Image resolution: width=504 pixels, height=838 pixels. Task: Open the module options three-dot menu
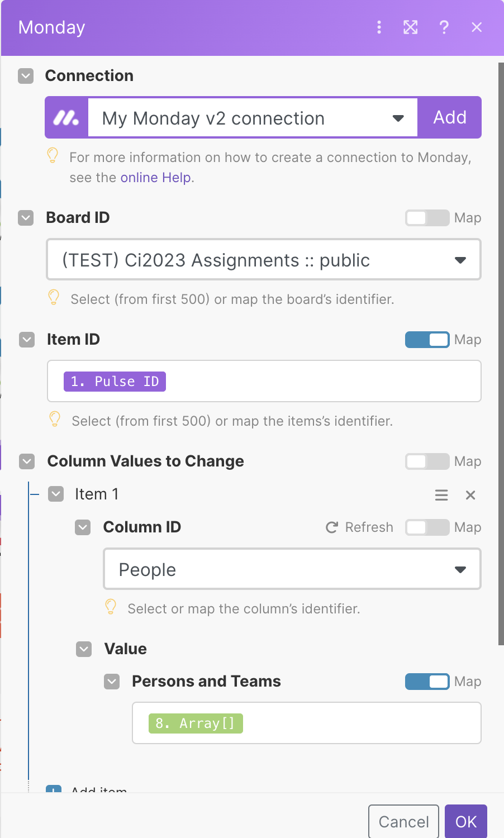click(x=379, y=27)
